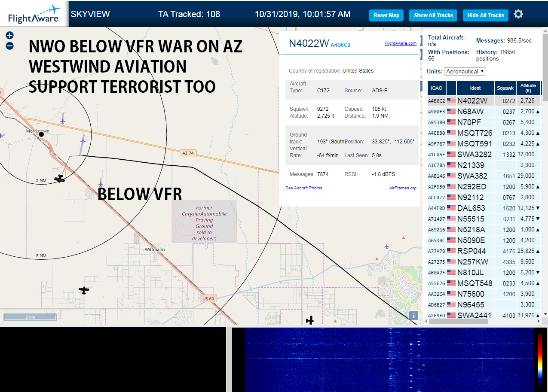Image resolution: width=548 pixels, height=392 pixels.
Task: Select the SWA2441 aircraft row
Action: tap(484, 315)
